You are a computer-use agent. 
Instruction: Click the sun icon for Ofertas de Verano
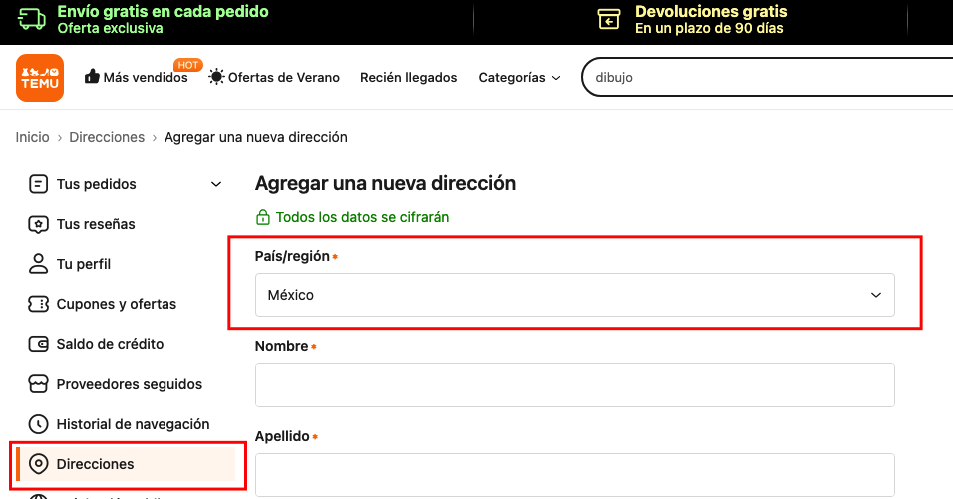point(216,77)
